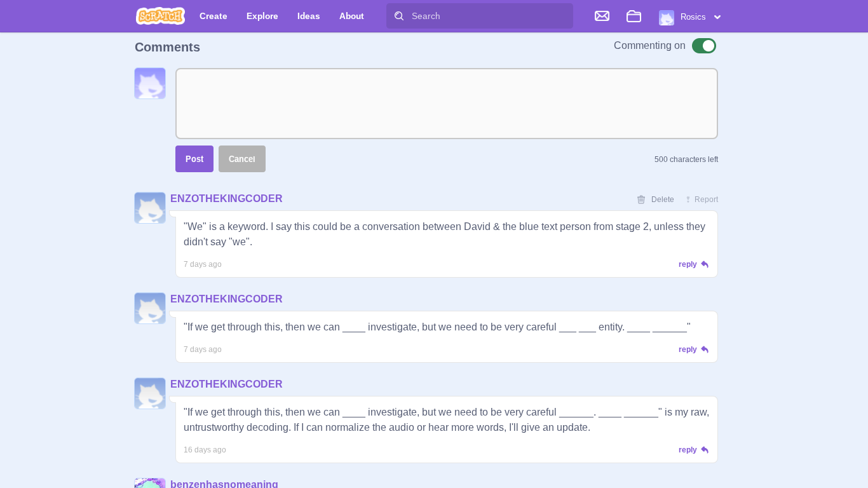Click ENZOTHEKINGCODER's avatar thumbnail
This screenshot has width=868, height=488.
[x=149, y=208]
